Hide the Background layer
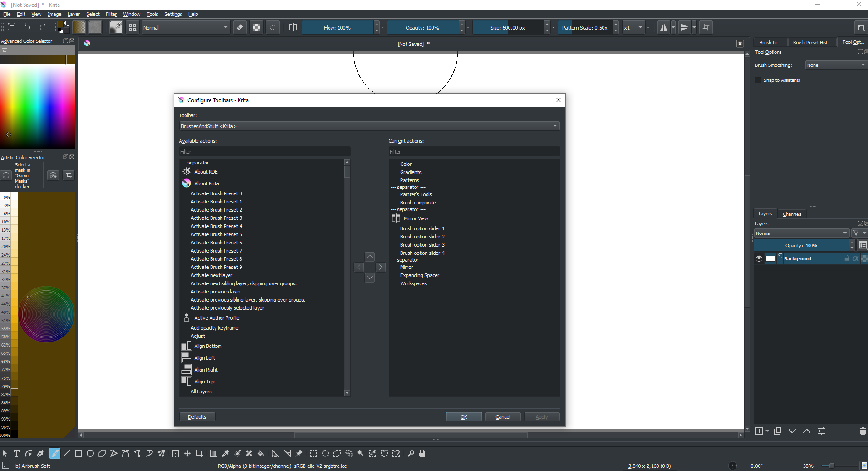The width and height of the screenshot is (868, 471). [758, 258]
